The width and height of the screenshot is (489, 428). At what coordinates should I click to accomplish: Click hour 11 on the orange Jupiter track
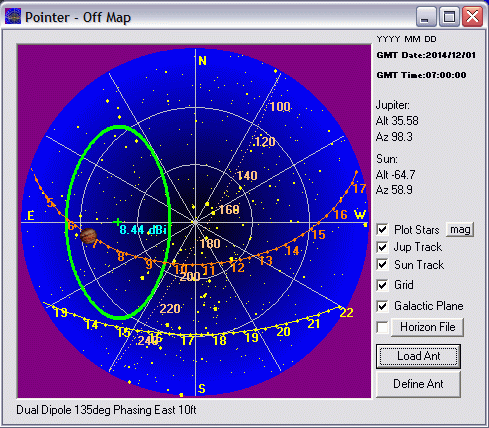coord(209,270)
